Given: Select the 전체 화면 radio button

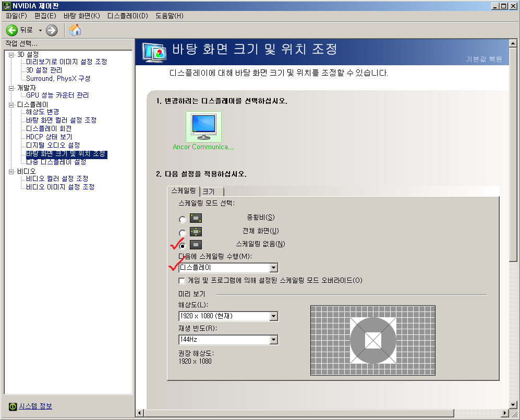Looking at the screenshot, I should (182, 233).
